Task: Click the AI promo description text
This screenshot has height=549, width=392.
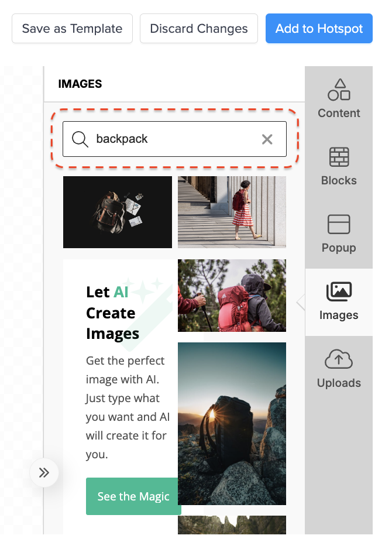Action: tap(126, 407)
